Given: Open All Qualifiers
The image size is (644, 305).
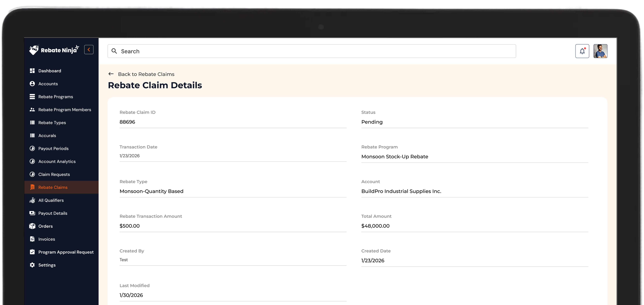Looking at the screenshot, I should (61, 200).
